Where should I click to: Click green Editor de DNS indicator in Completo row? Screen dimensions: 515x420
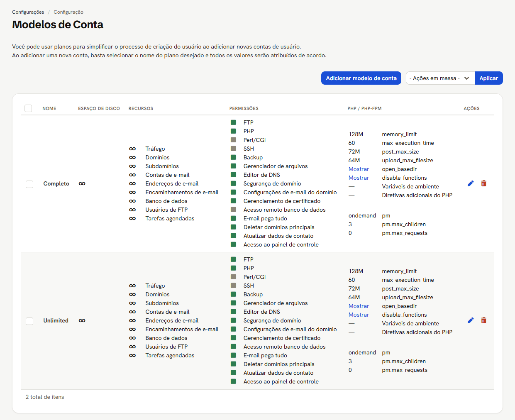coord(234,175)
